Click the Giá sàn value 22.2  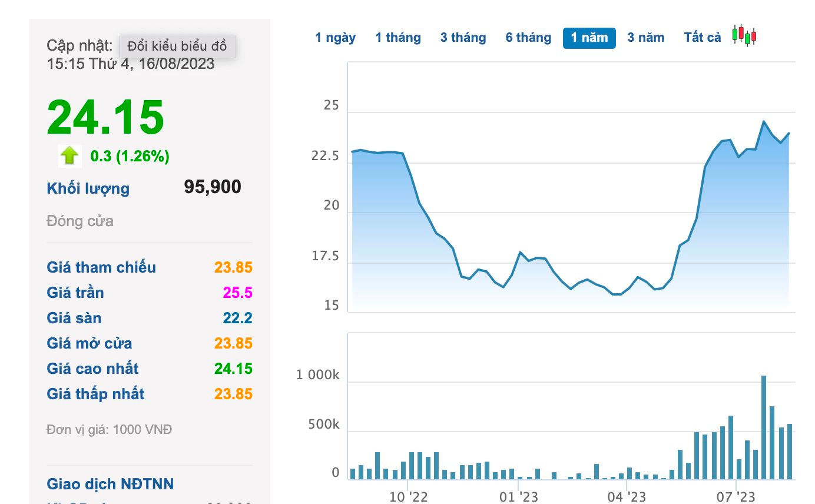(238, 318)
